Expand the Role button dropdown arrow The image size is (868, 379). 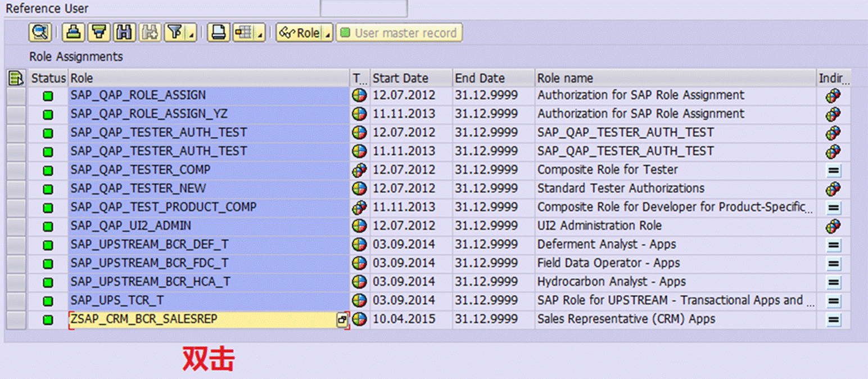point(327,33)
